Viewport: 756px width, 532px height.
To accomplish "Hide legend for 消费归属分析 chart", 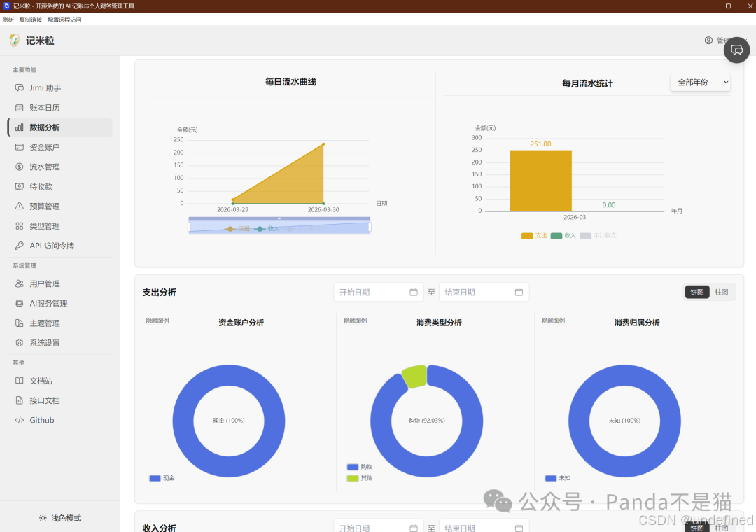I will 554,321.
